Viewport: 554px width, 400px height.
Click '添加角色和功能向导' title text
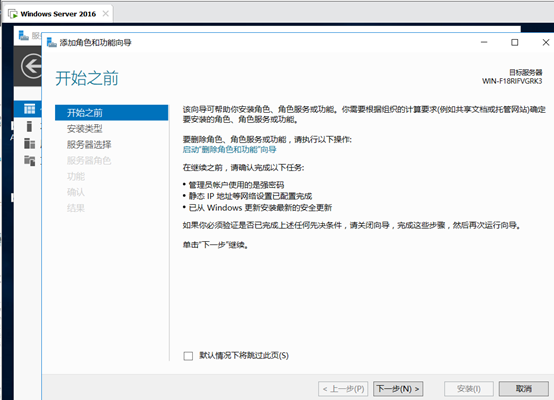point(95,43)
